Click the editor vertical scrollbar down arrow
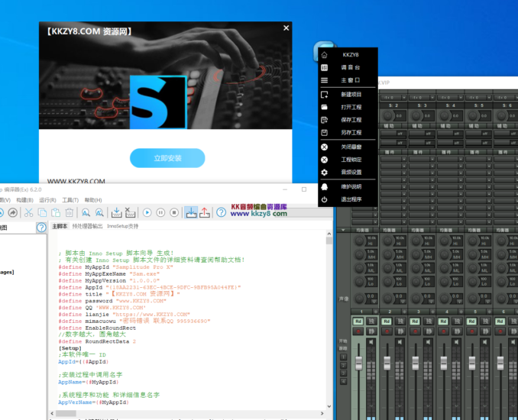This screenshot has width=518, height=420. point(329,406)
